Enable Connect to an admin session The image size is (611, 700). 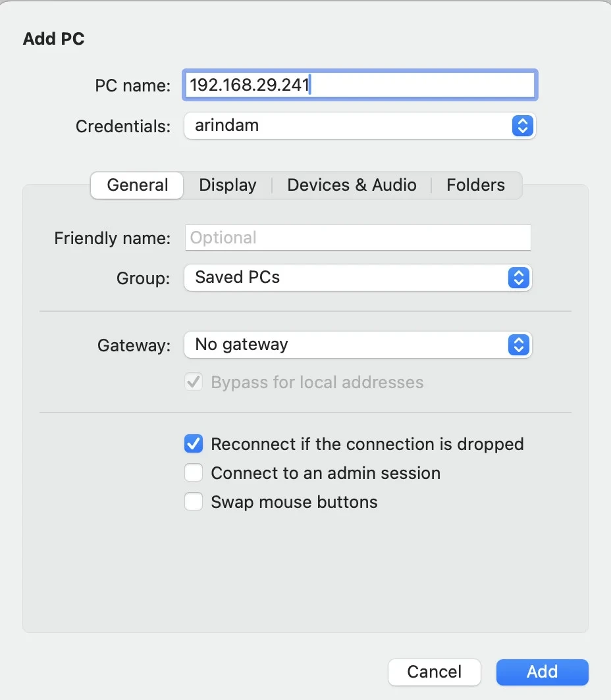(194, 472)
